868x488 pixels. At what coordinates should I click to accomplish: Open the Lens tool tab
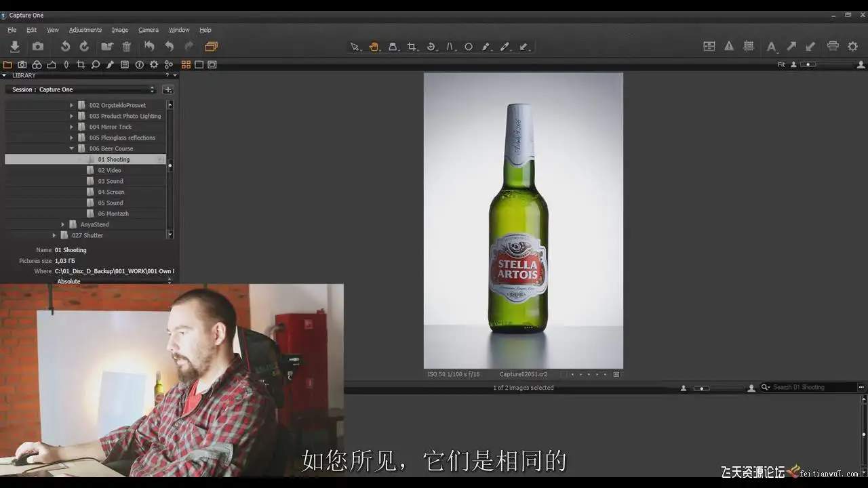[66, 64]
